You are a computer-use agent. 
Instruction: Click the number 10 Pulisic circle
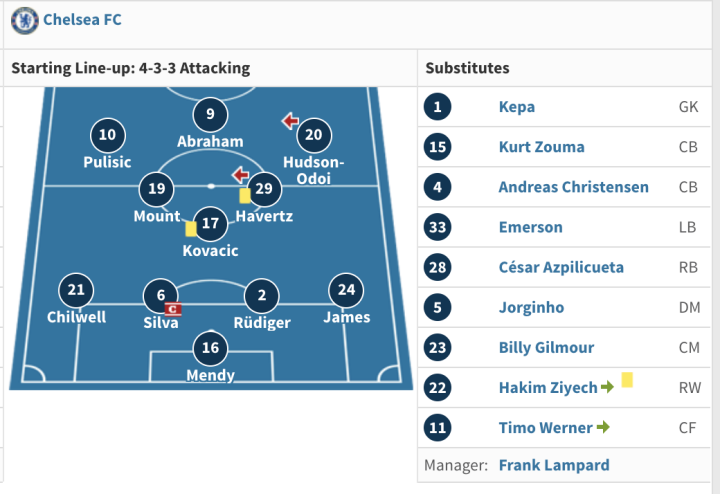(x=108, y=135)
